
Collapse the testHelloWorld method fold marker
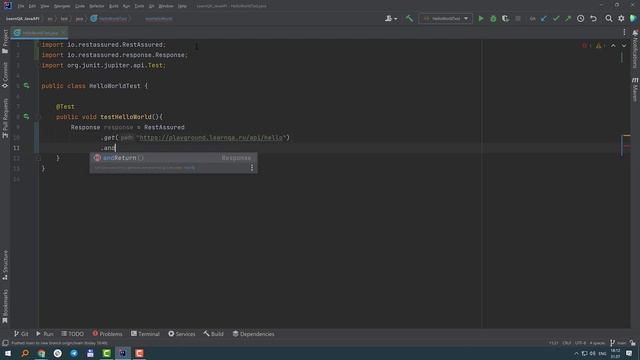tap(38, 117)
